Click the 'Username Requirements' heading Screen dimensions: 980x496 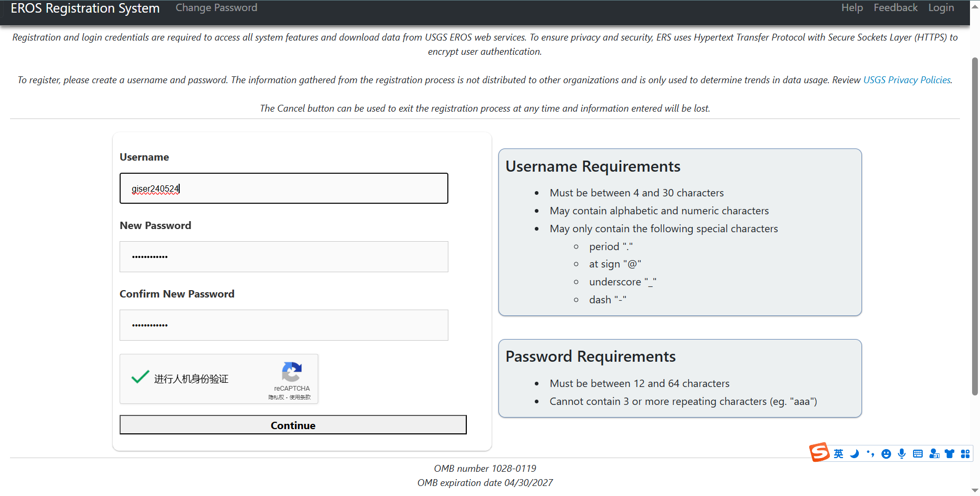pos(593,166)
